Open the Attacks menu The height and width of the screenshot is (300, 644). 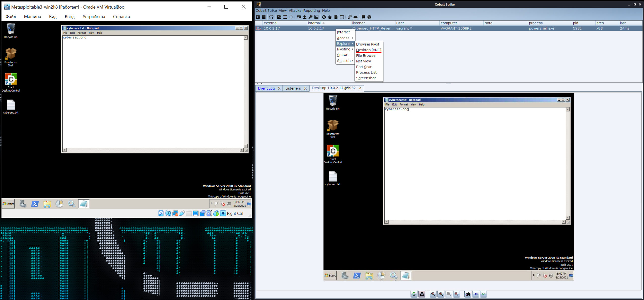click(295, 10)
